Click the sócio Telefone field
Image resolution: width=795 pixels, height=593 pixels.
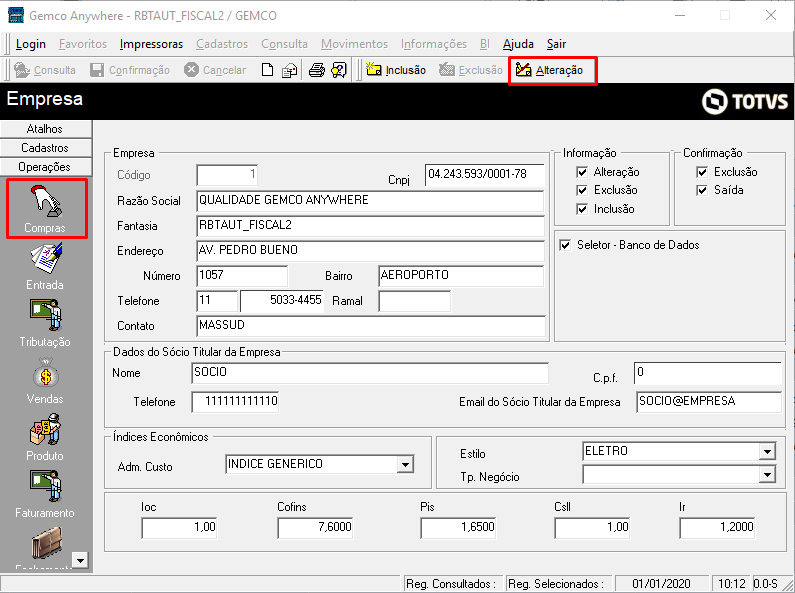tap(235, 402)
